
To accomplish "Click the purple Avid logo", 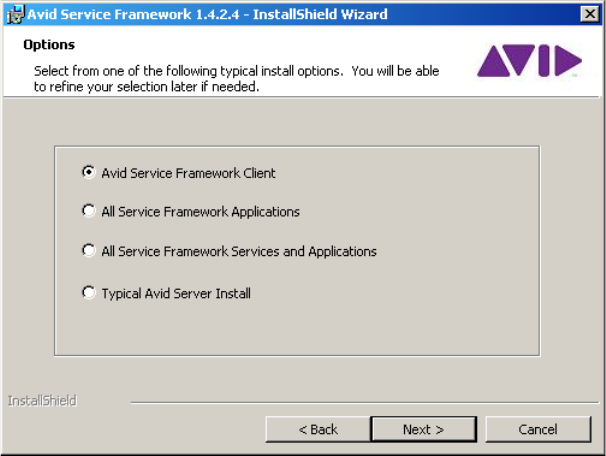I will click(x=528, y=60).
